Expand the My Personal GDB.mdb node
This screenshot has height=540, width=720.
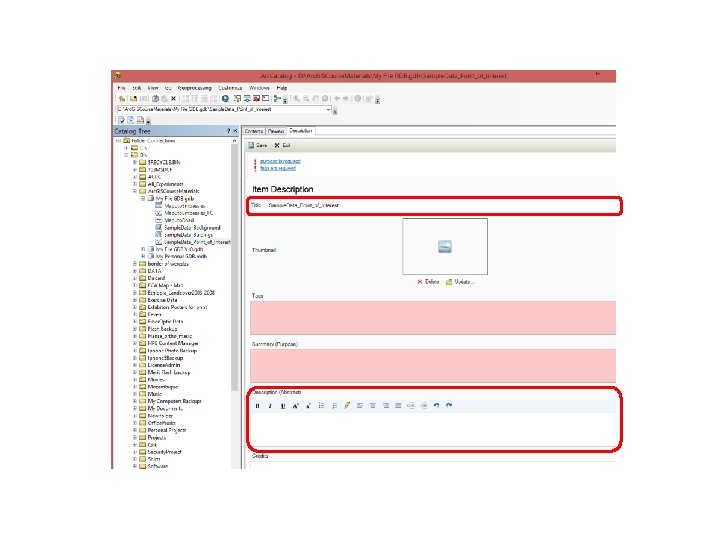point(143,256)
